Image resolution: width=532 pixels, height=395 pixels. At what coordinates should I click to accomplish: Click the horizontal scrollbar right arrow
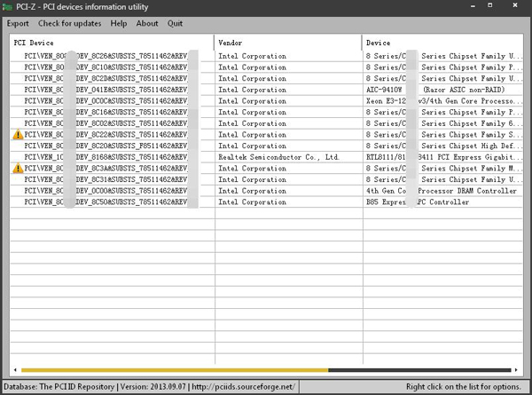click(x=516, y=370)
